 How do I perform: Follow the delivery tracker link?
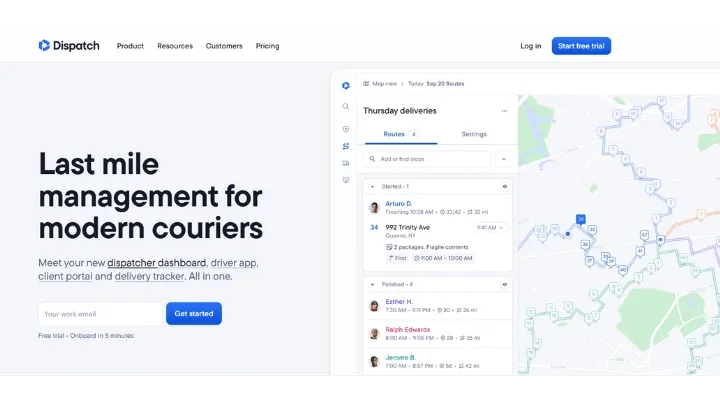(150, 276)
